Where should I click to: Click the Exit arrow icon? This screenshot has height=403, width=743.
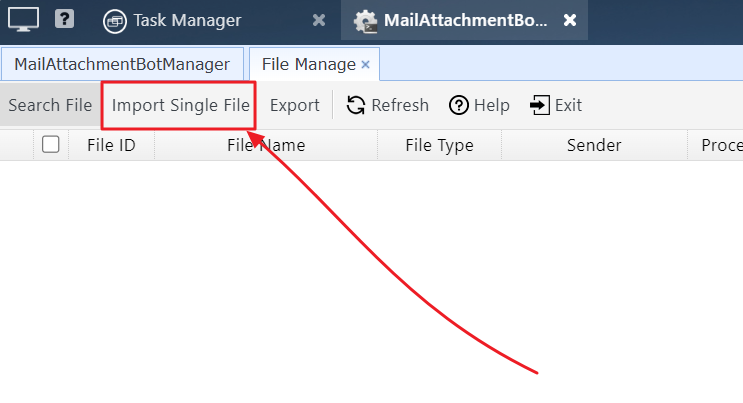(540, 105)
